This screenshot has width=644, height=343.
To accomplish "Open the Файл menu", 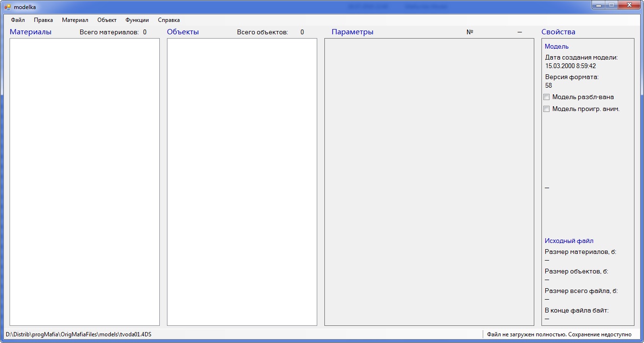I will [18, 20].
